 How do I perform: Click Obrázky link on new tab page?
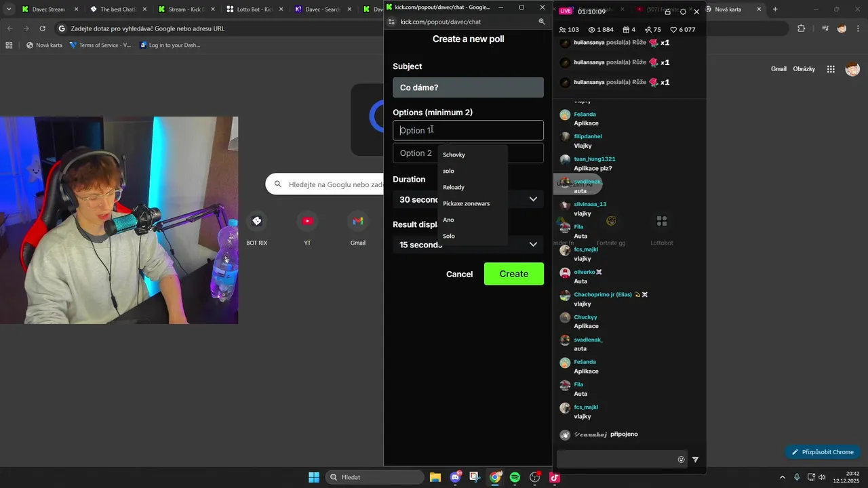coord(804,69)
